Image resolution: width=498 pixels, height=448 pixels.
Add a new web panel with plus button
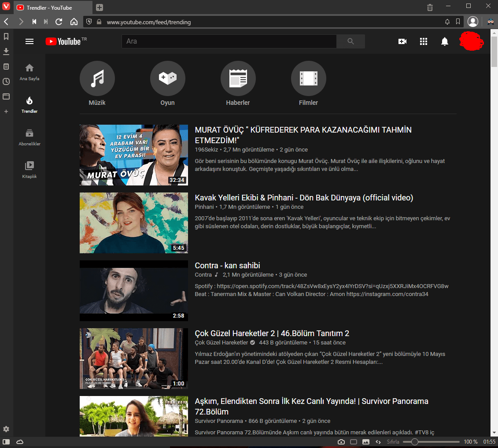click(6, 111)
